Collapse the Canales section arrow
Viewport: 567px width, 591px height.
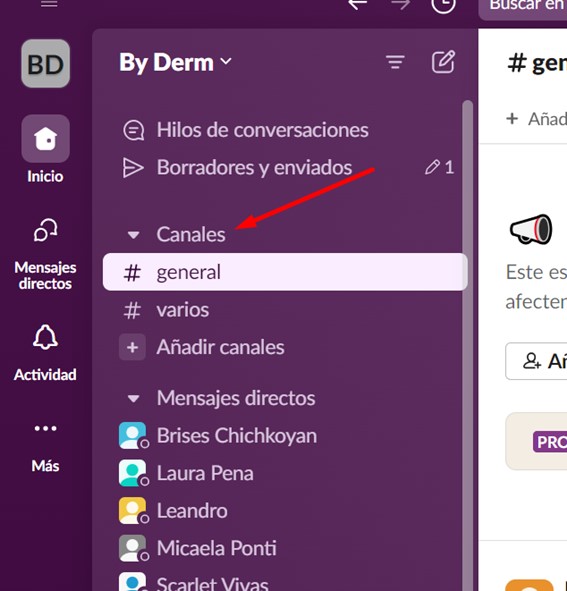point(133,235)
